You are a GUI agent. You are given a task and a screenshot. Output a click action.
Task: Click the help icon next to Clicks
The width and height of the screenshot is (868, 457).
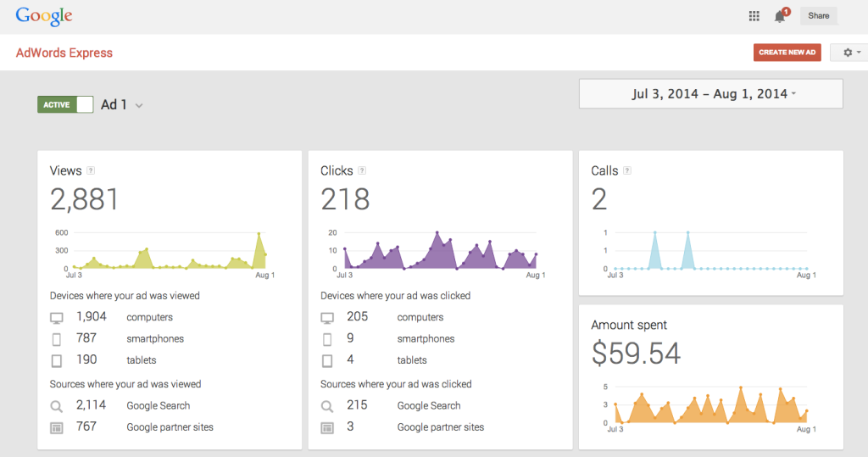[361, 170]
